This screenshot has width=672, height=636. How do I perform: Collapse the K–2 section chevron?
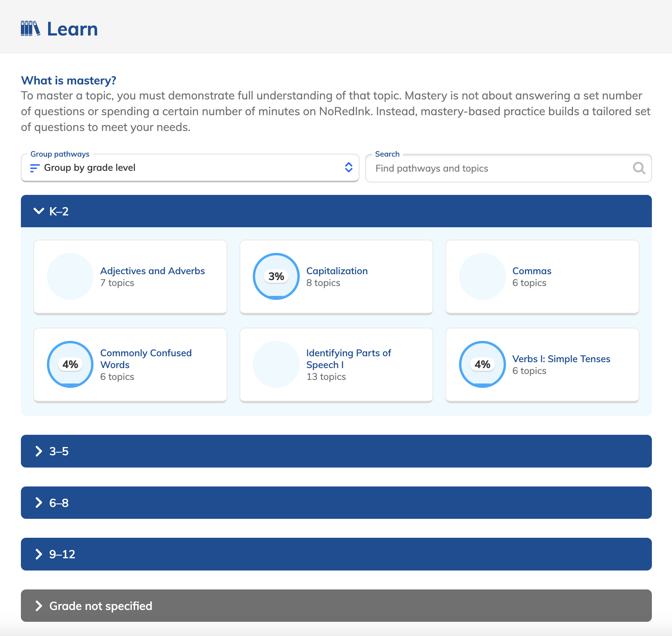pos(39,211)
